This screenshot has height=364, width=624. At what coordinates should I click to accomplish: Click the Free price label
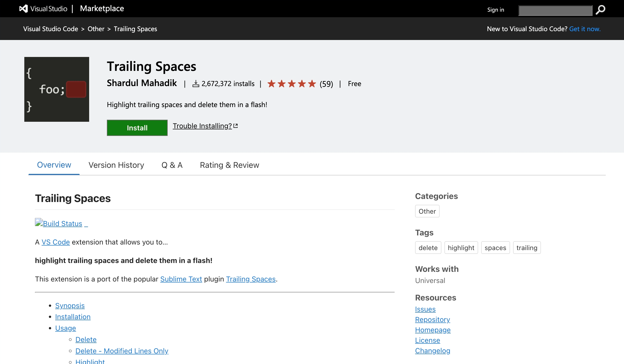click(355, 84)
